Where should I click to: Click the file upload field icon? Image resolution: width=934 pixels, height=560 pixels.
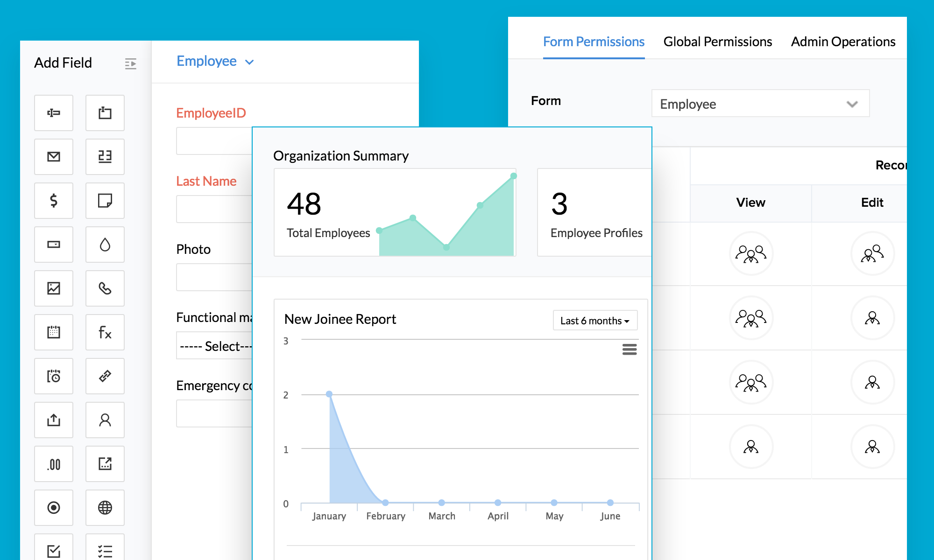click(54, 420)
